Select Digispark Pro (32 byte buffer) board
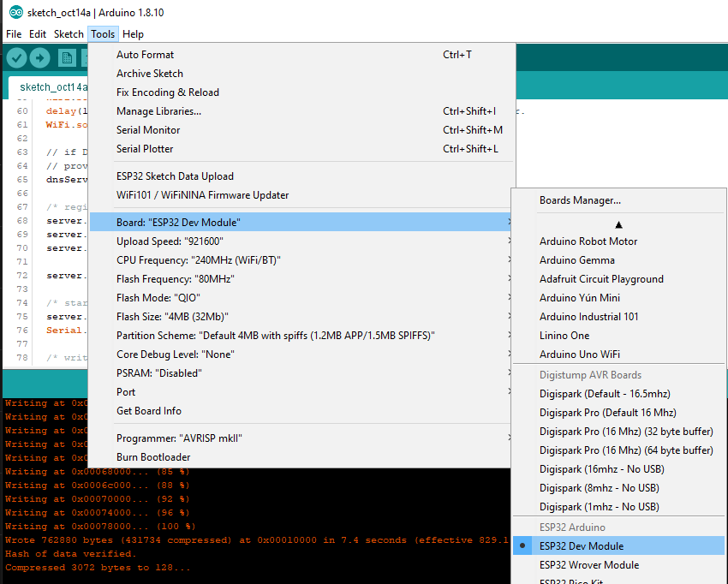The height and width of the screenshot is (584, 728). [618, 432]
